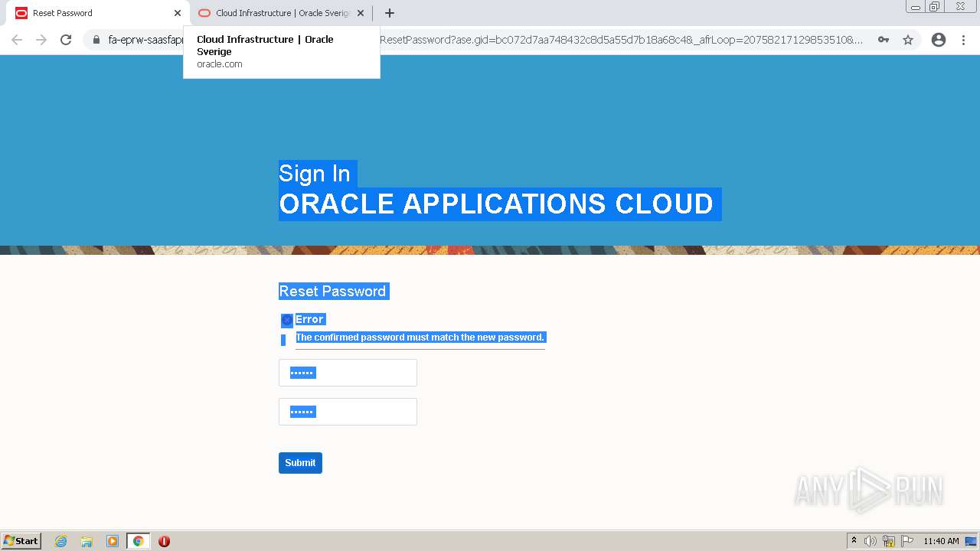Bookmark this page with the star

tap(908, 40)
